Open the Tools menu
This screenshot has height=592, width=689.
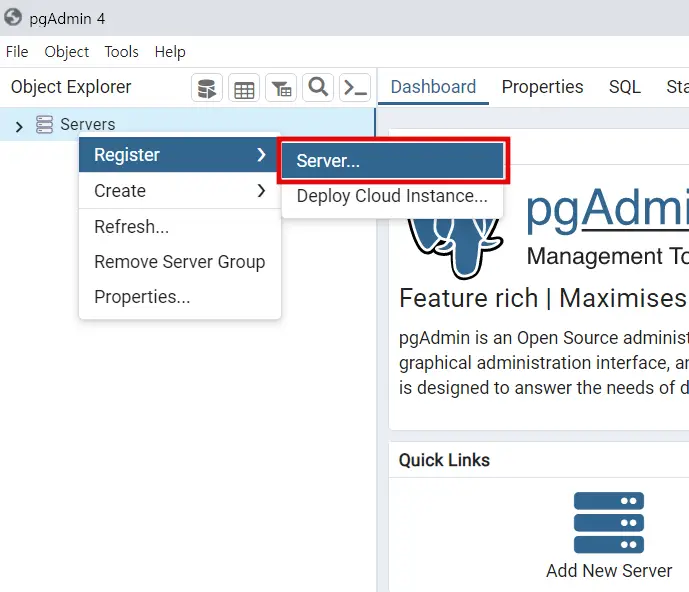coord(121,52)
